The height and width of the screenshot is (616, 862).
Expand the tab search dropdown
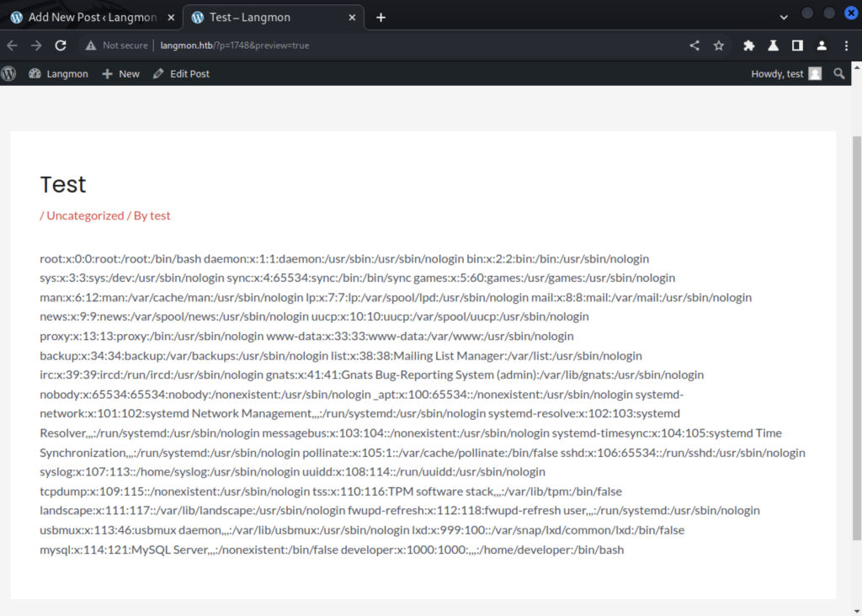784,18
